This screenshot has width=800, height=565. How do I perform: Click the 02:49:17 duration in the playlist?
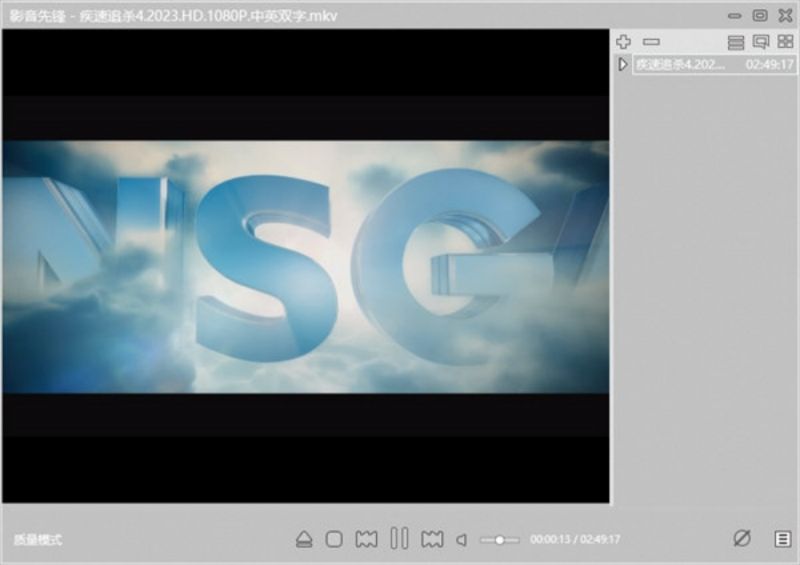[769, 65]
